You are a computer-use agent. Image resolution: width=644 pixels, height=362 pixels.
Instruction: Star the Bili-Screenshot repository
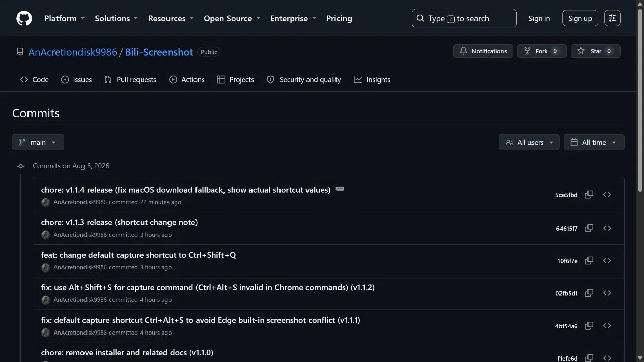(x=596, y=51)
